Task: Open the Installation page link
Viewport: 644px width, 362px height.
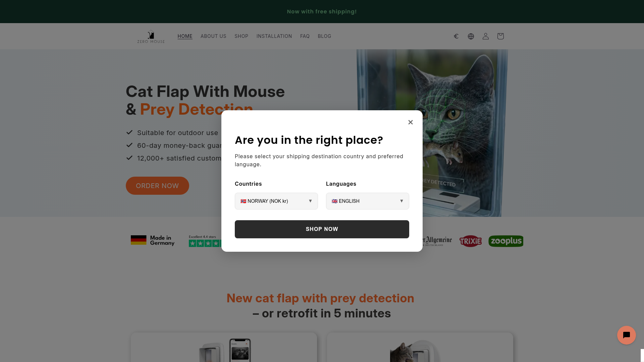Action: tap(274, 36)
